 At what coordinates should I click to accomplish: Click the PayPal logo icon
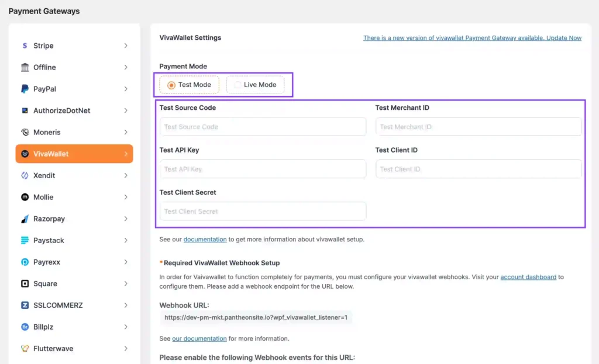click(25, 89)
